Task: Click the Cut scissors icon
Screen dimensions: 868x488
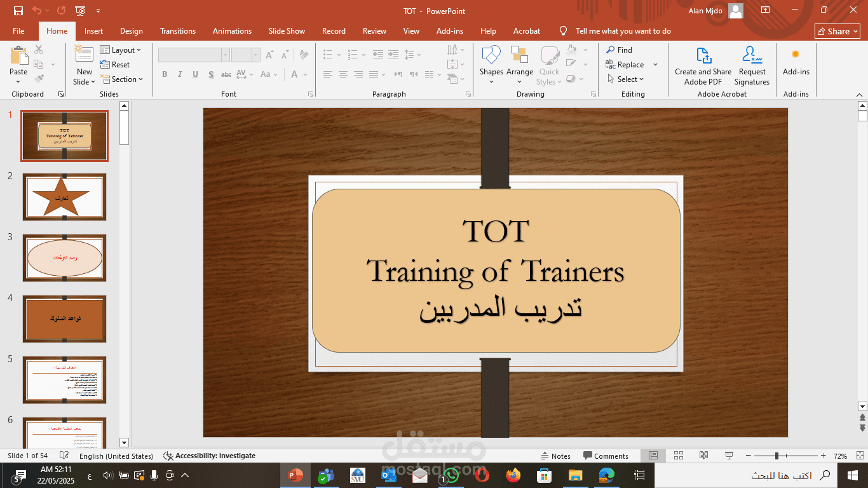Action: pos(39,50)
